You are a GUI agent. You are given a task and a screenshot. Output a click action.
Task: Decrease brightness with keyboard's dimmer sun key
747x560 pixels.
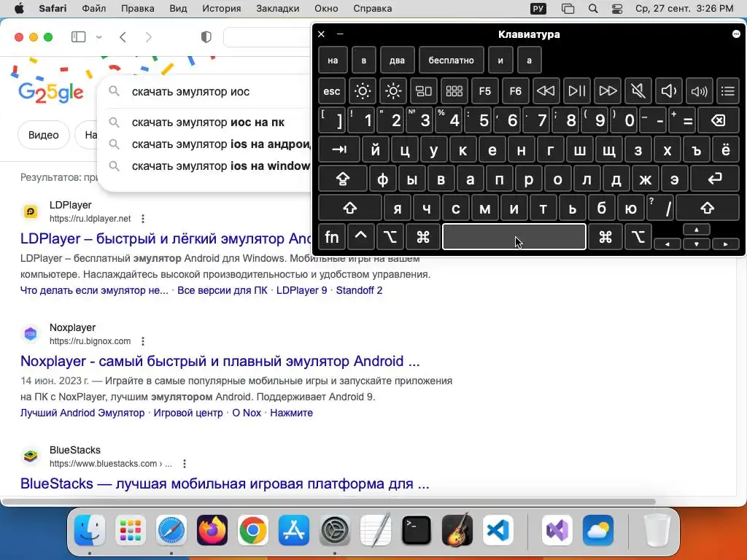click(x=363, y=91)
